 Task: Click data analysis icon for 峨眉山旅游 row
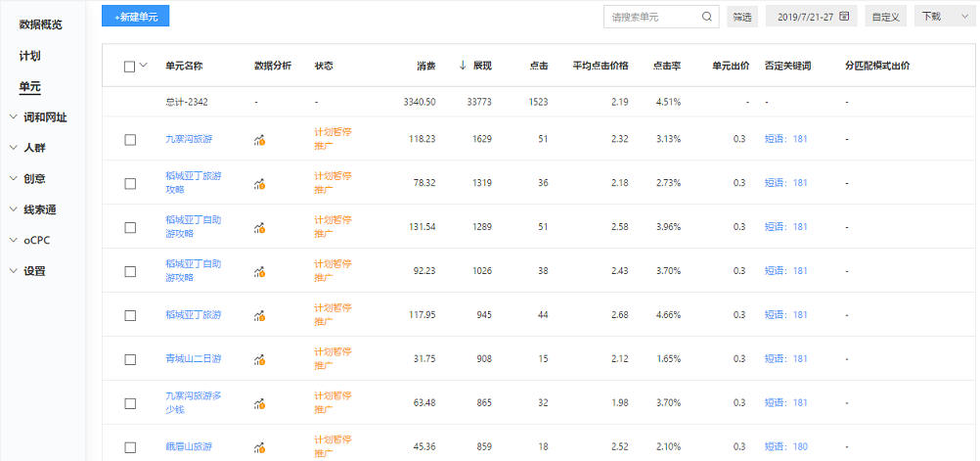pyautogui.click(x=259, y=447)
